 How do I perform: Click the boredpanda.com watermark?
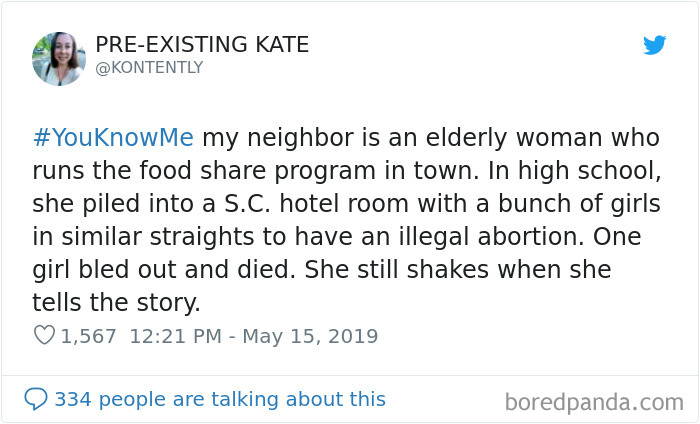tap(594, 402)
